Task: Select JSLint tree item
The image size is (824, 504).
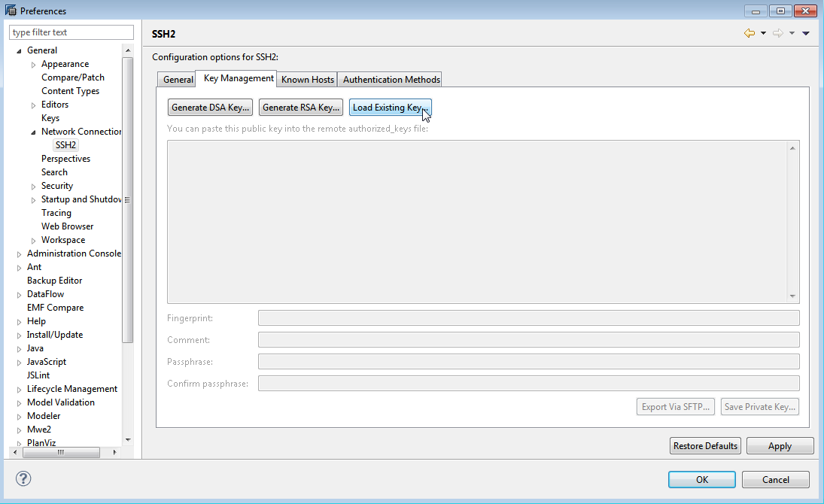Action: pos(38,375)
